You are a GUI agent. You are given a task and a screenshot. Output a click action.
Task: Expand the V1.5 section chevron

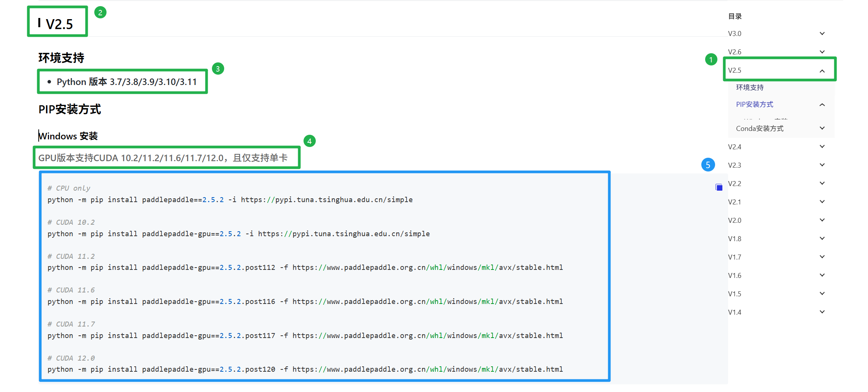[x=822, y=293]
